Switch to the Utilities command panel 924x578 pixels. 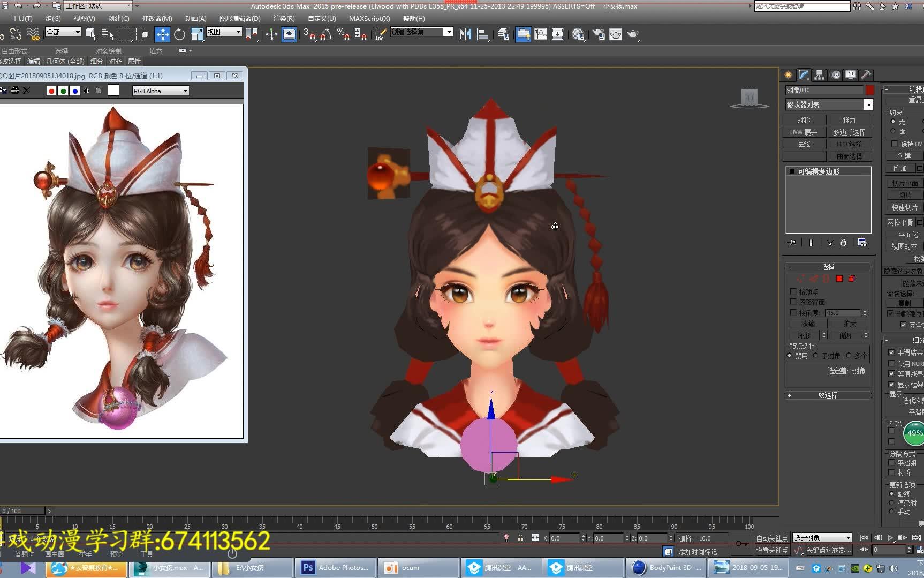coord(866,75)
